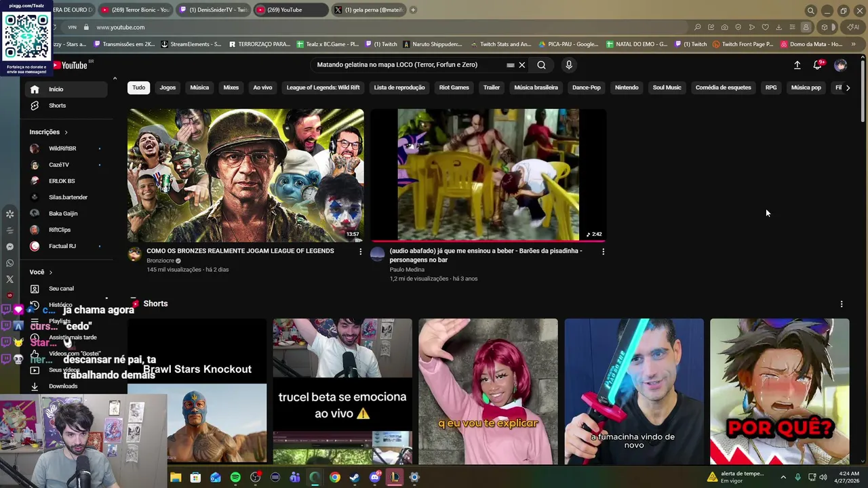This screenshot has width=868, height=488.
Task: Open 'a fumacinha vindo de novo' Short
Action: (x=634, y=392)
